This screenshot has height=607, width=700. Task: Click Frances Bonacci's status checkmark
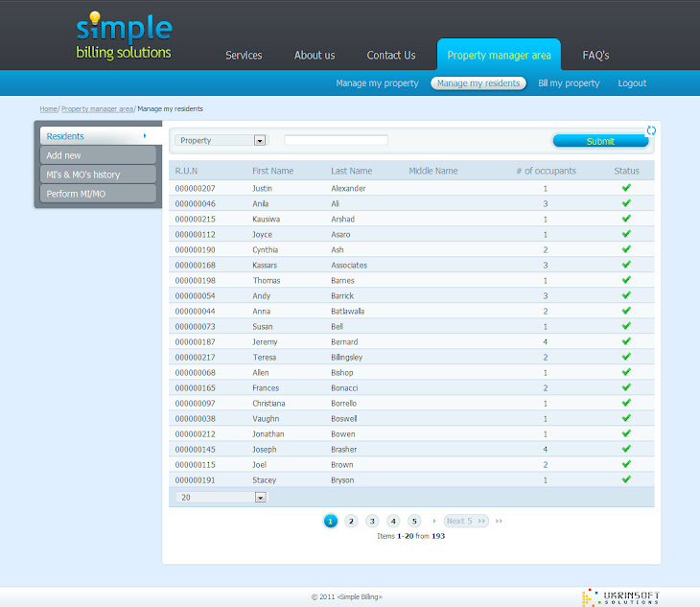(626, 387)
